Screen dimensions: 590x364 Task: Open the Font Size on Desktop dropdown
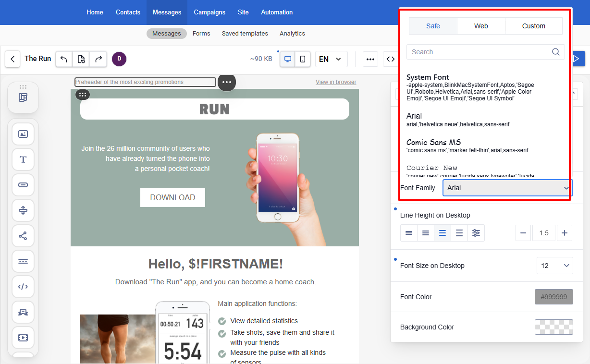point(555,266)
